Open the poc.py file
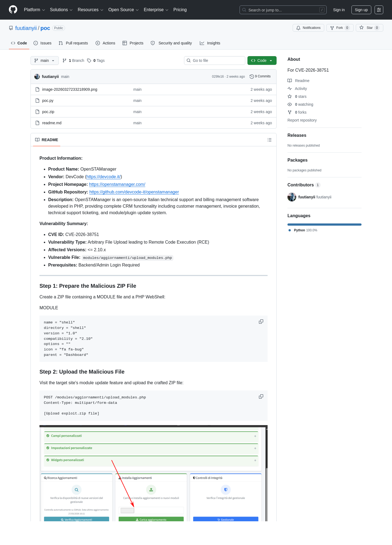Screen dimensions: 392x545 48,101
